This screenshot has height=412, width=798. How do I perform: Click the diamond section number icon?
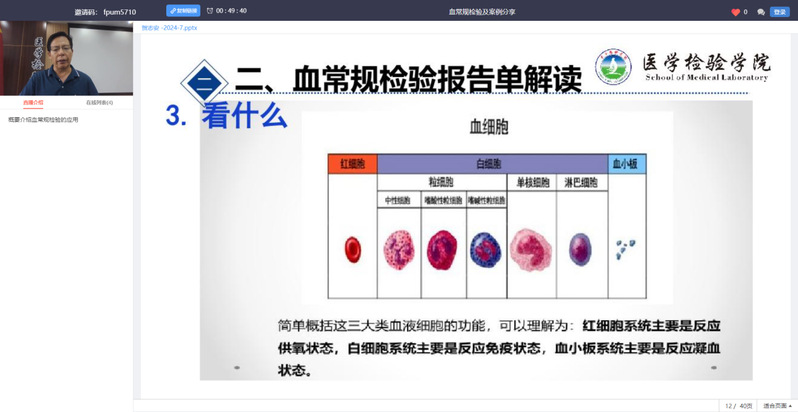click(x=204, y=80)
